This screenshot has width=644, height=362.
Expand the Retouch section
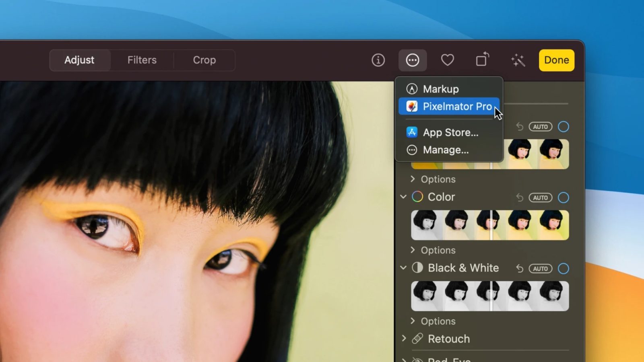click(404, 339)
